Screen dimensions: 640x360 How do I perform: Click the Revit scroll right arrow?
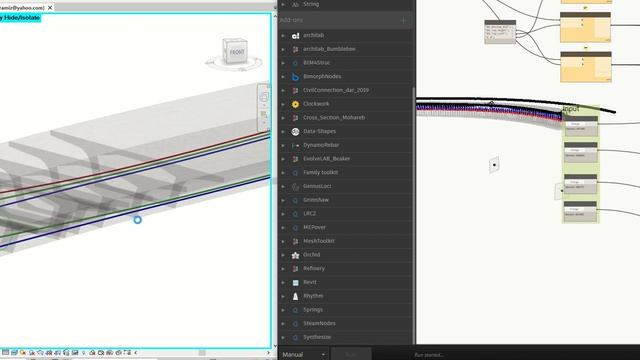(x=268, y=353)
